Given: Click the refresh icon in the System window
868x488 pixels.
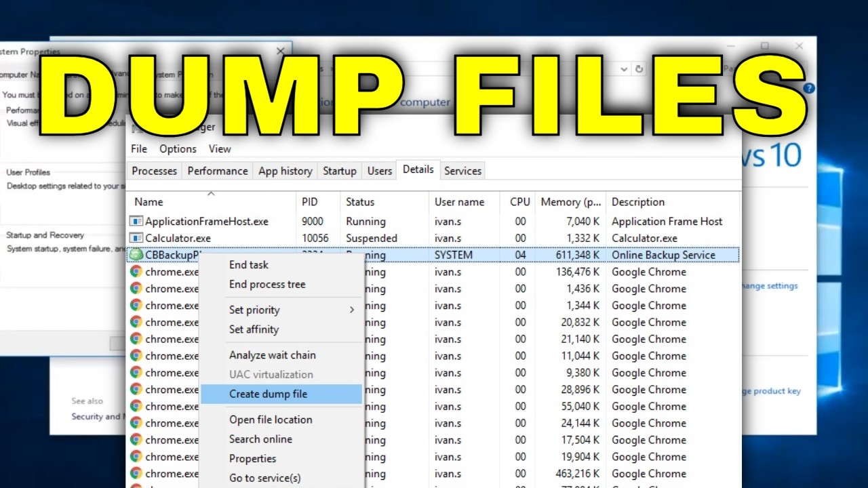Looking at the screenshot, I should [639, 69].
